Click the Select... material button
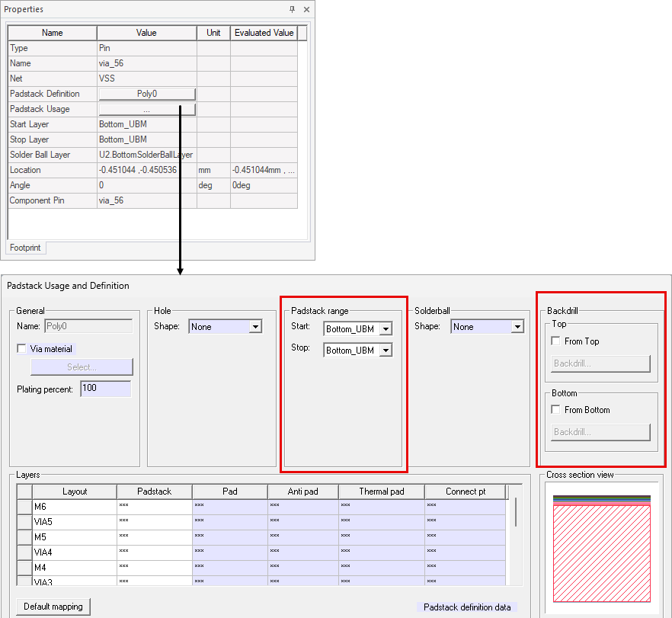Viewport: 672px width, 618px height. tap(82, 367)
